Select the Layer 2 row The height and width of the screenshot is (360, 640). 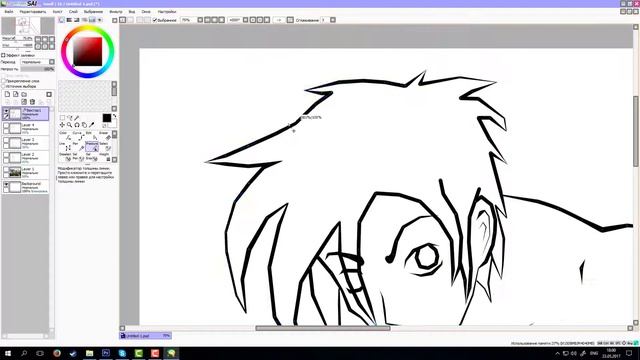pos(25,158)
